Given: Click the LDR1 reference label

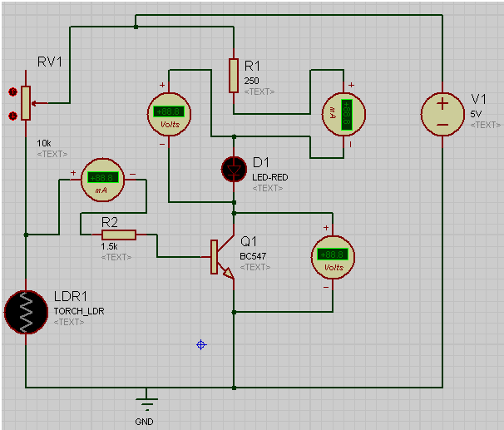Looking at the screenshot, I should pos(71,296).
